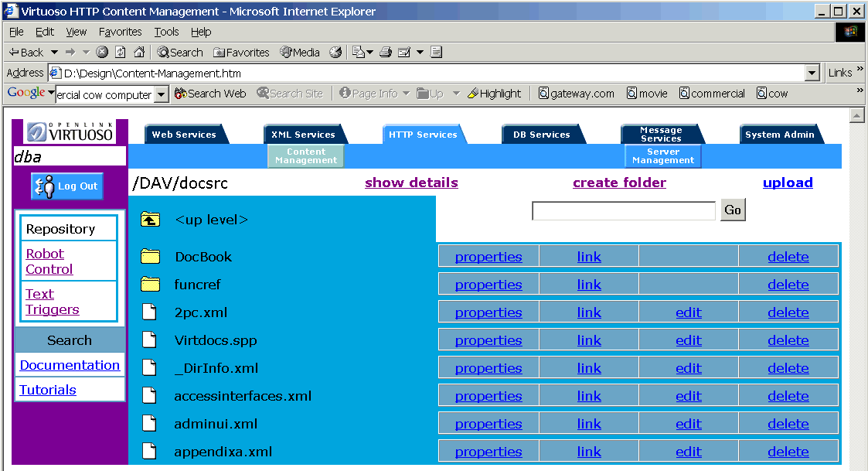The width and height of the screenshot is (868, 471).
Task: Open the Back button history dropdown
Action: (x=54, y=53)
